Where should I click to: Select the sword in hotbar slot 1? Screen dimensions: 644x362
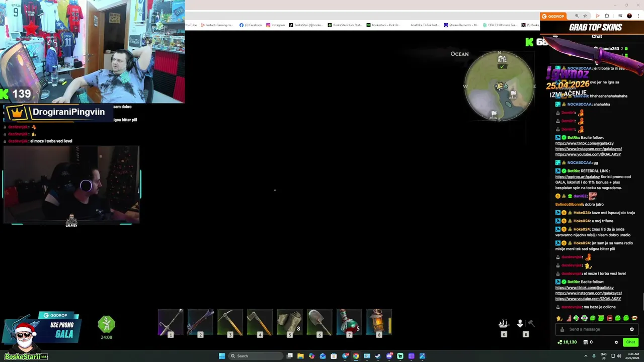coord(171,323)
